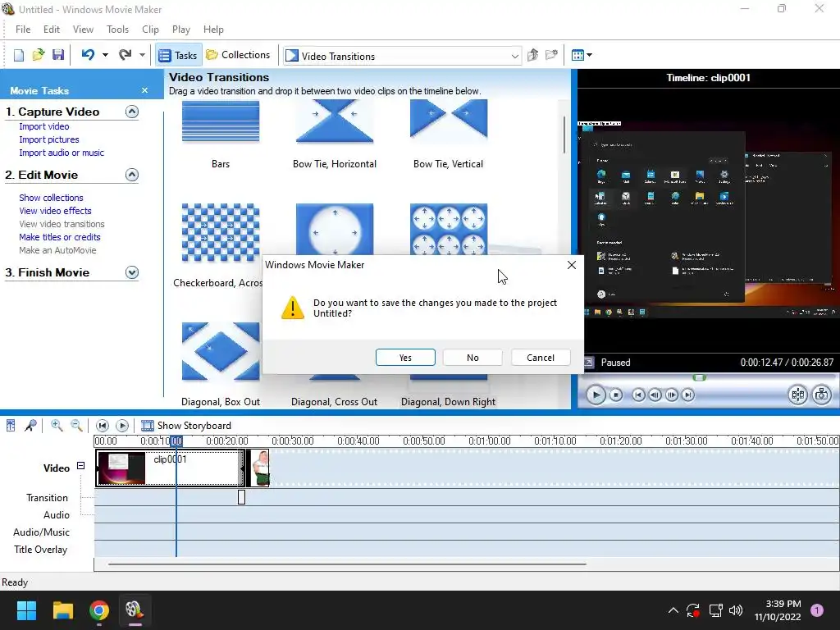Click the Import pictures link
840x630 pixels.
pos(48,139)
